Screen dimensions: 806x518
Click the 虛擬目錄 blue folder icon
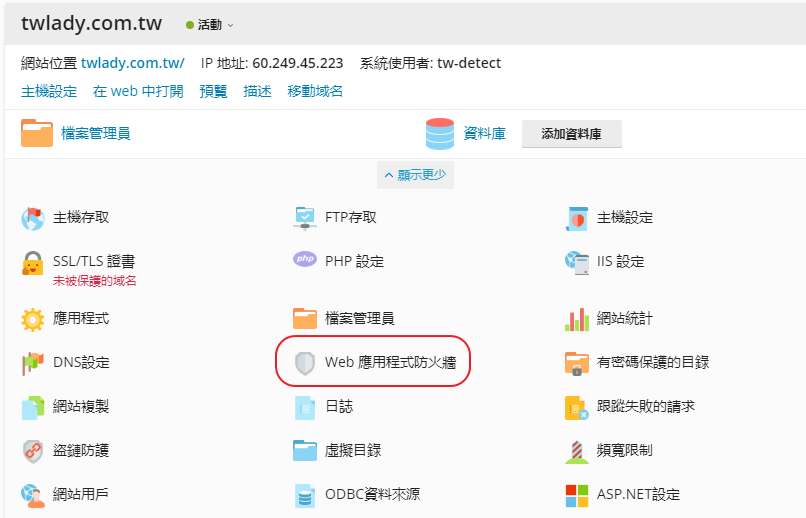tap(305, 450)
